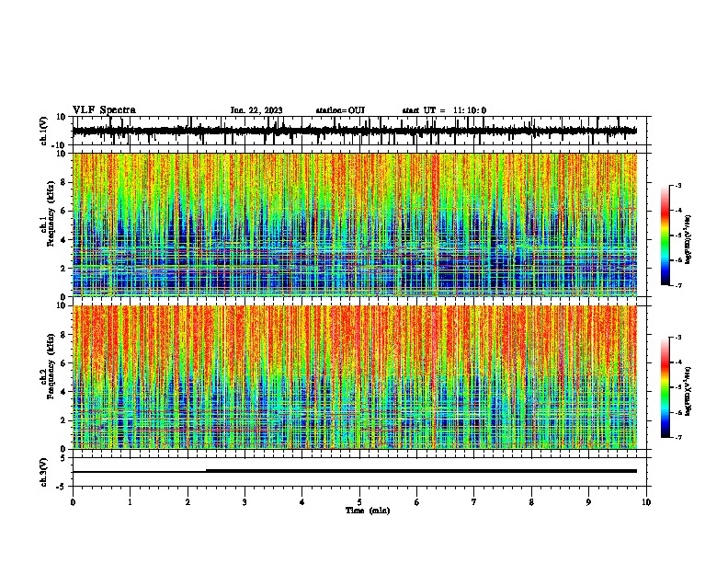
Task: Click time axis tick label 5
Action: pyautogui.click(x=359, y=502)
